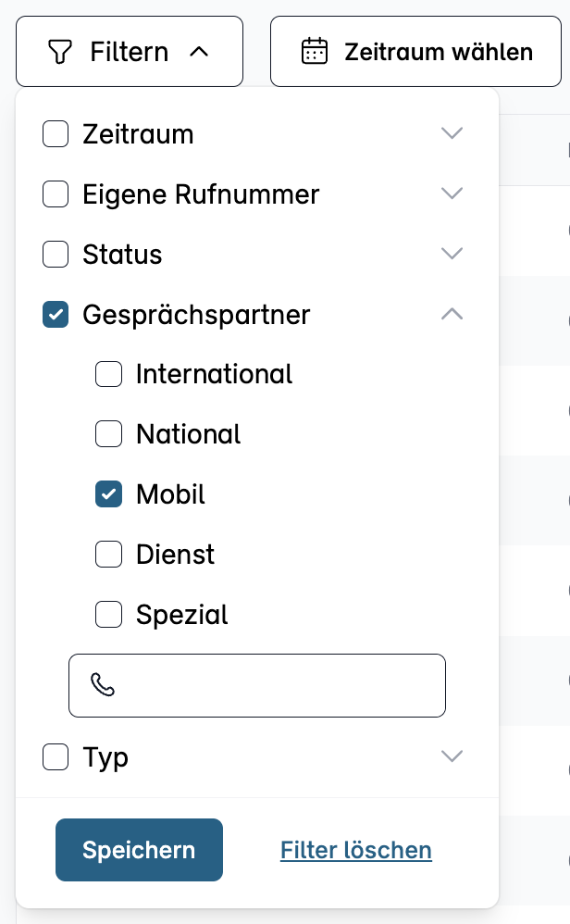Check the Eigene Rufnummer checkbox
The image size is (570, 924).
click(x=56, y=194)
